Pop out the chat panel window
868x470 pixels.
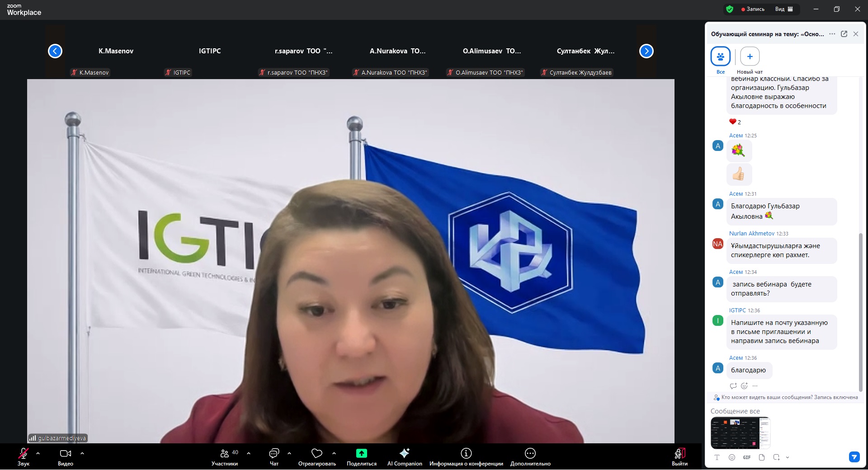(x=844, y=34)
